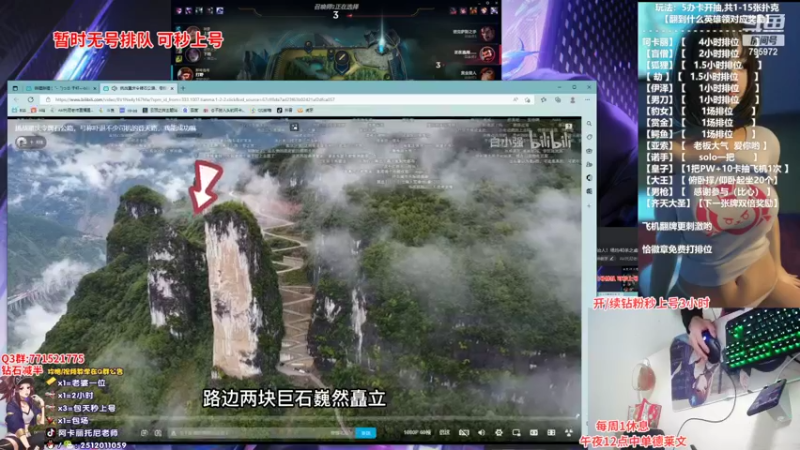800x450 pixels.
Task: Open the 1080P quality selector
Action: [x=417, y=433]
